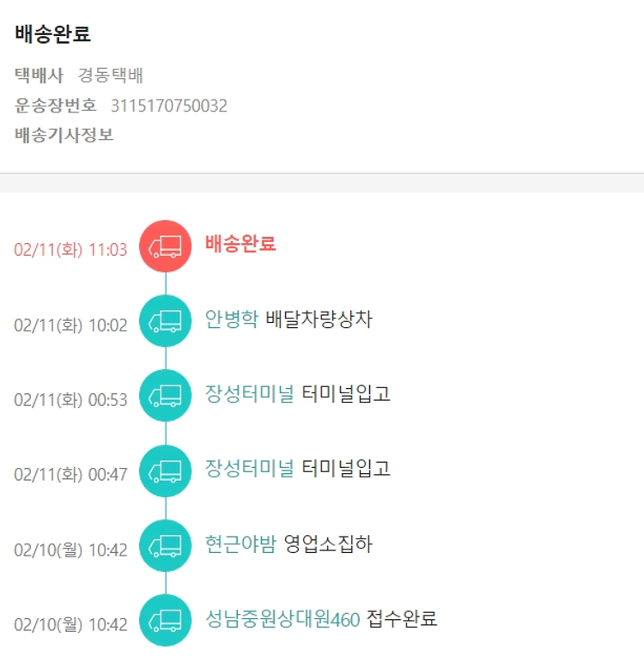
Task: Select 장성터미널 in the 00:53 entry
Action: click(249, 394)
